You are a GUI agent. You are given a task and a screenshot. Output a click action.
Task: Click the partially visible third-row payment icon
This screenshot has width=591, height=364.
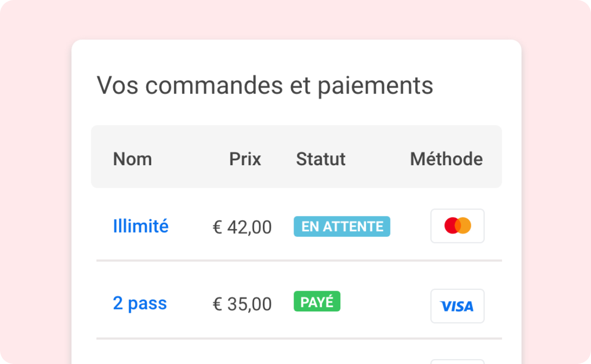pos(458,362)
